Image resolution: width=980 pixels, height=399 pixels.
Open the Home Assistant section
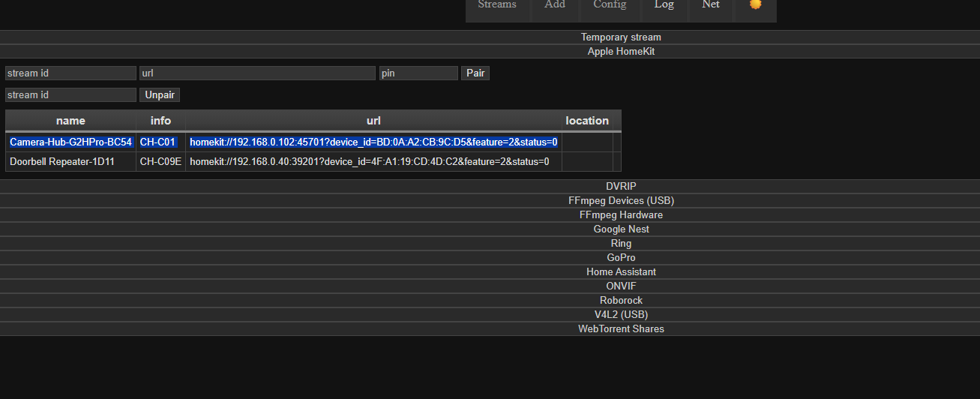621,271
